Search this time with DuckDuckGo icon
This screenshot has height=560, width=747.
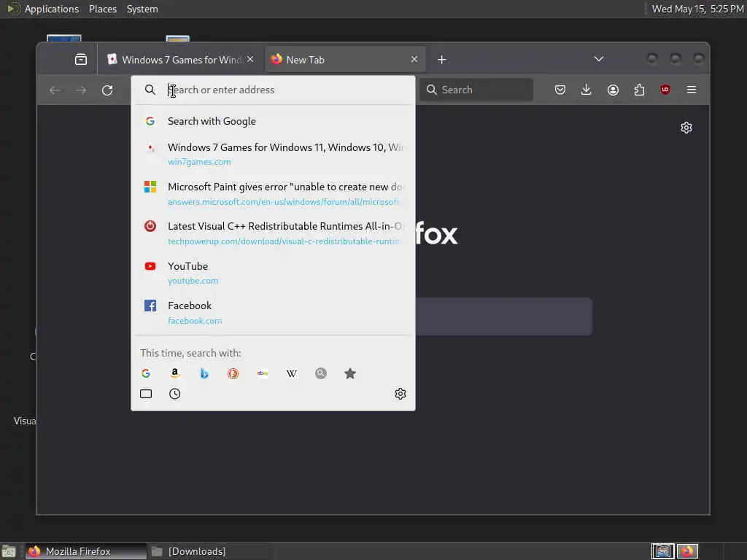click(x=233, y=373)
